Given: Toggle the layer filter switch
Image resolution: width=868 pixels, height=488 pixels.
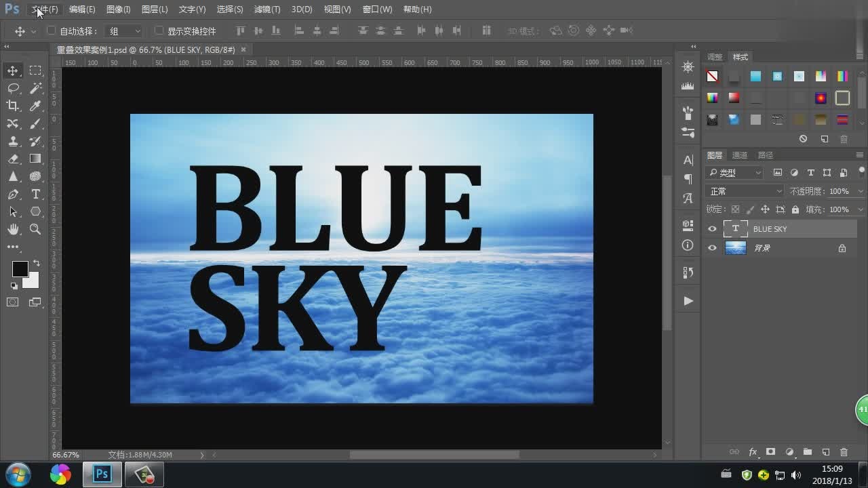Looking at the screenshot, I should pos(861,171).
